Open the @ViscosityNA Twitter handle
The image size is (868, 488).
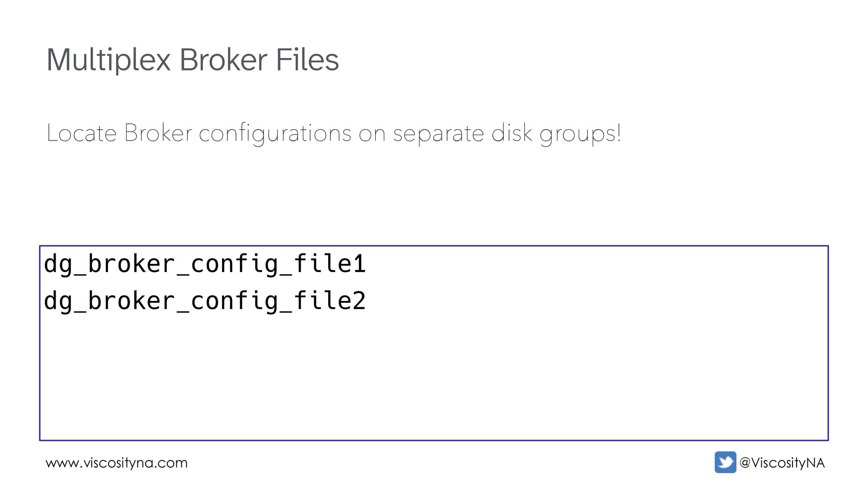(x=782, y=463)
